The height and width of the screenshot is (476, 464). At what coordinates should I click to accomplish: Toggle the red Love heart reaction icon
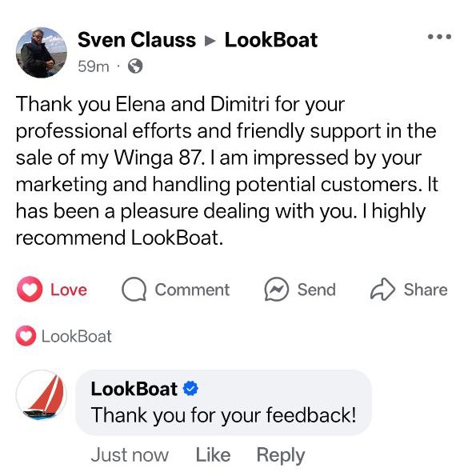click(30, 290)
